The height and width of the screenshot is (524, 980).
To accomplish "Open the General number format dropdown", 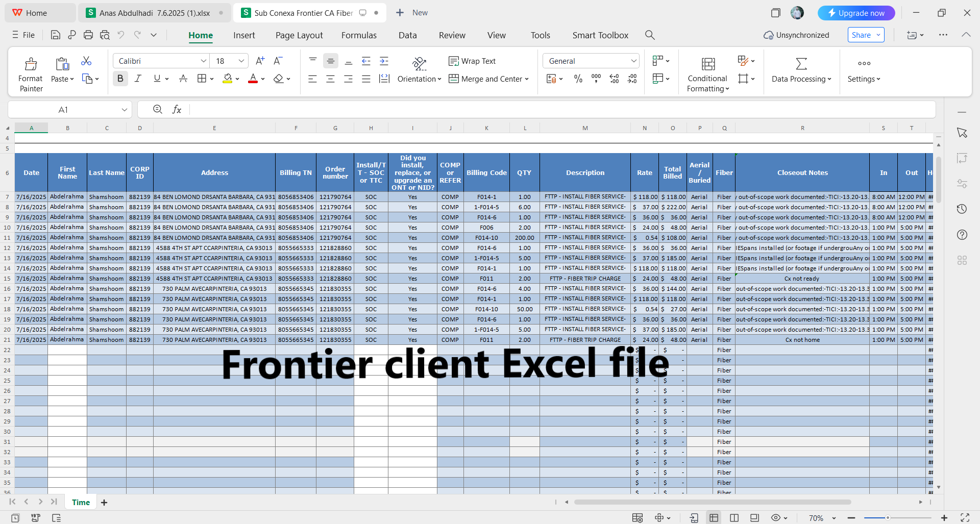I will coord(633,61).
